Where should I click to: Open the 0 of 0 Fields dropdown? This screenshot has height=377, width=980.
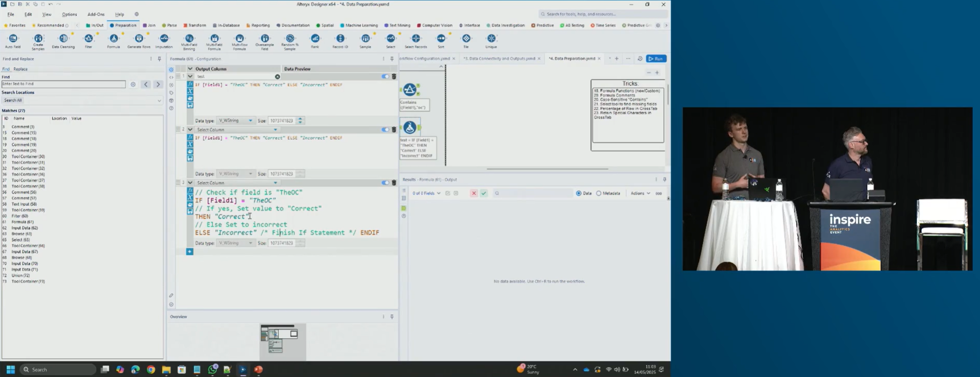[426, 194]
